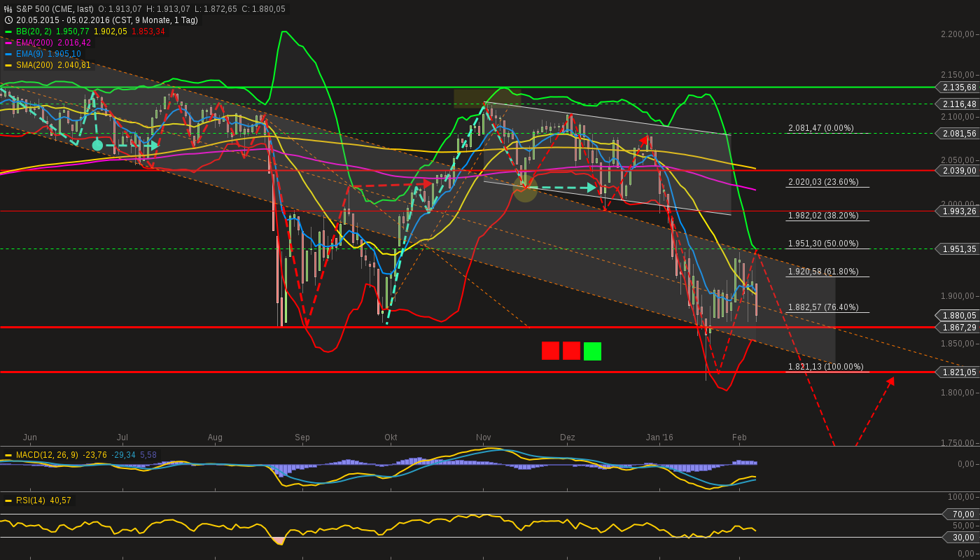Click the MACD histogram value 5,58
The image size is (980, 560).
coord(148,455)
